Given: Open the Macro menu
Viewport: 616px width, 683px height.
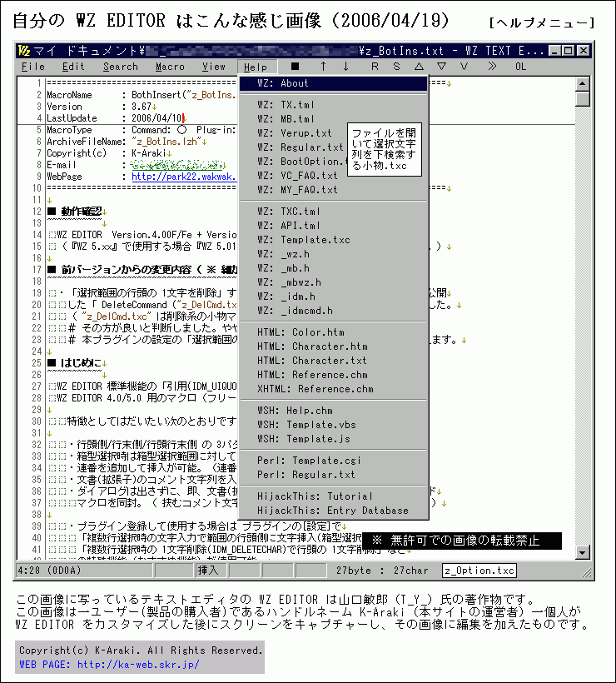Looking at the screenshot, I should [170, 67].
